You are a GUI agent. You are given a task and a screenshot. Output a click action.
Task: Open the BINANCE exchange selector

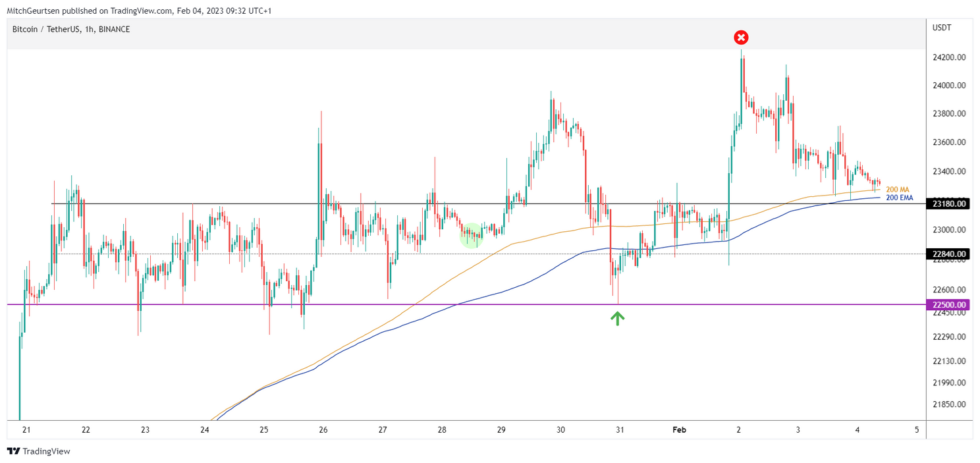point(113,29)
